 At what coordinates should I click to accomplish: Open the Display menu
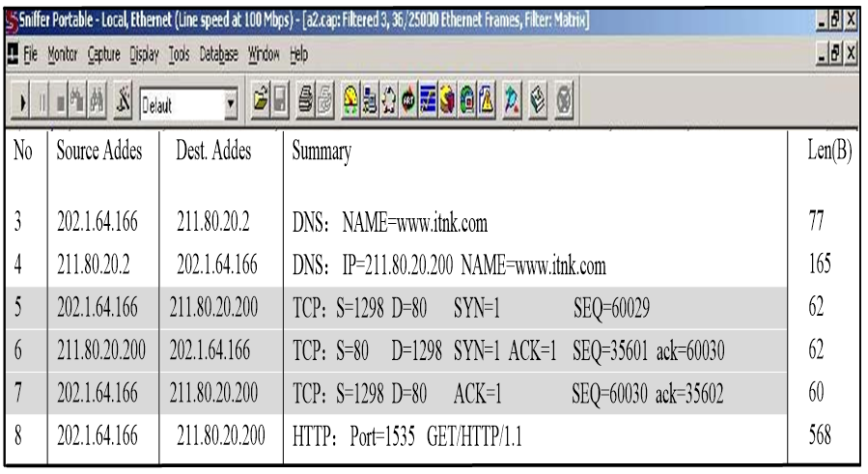point(144,54)
